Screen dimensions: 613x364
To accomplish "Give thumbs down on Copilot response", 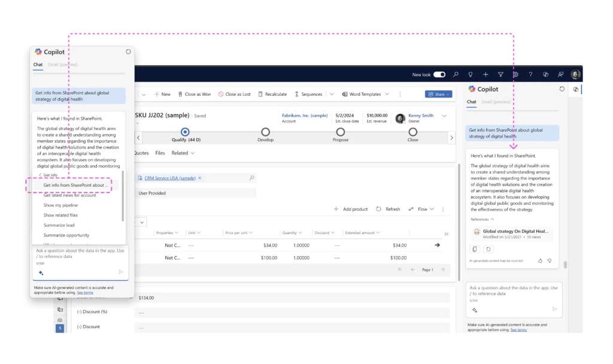I will [x=550, y=261].
